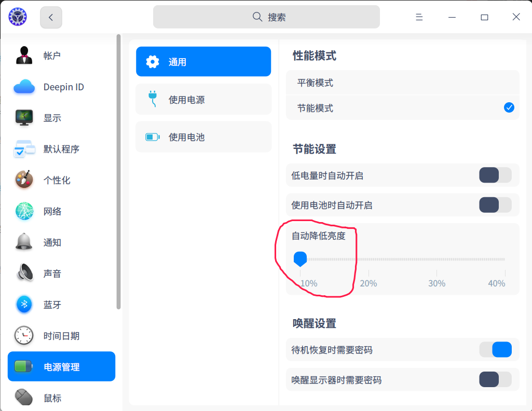Click the 个性化 palette icon
This screenshot has width=532, height=411.
coord(24,180)
